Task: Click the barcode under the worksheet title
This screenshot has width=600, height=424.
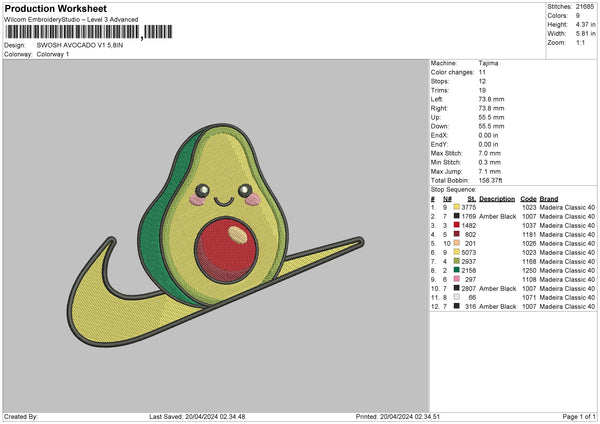Action: (x=89, y=32)
